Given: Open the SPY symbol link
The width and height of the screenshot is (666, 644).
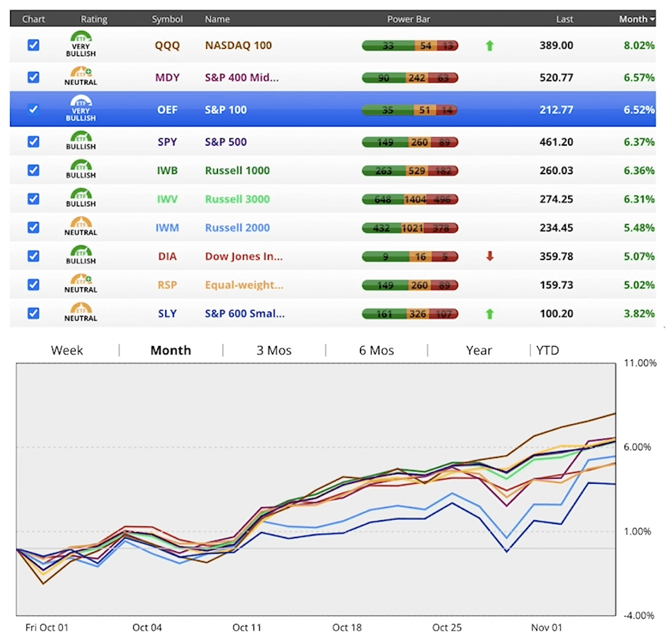Looking at the screenshot, I should point(167,142).
